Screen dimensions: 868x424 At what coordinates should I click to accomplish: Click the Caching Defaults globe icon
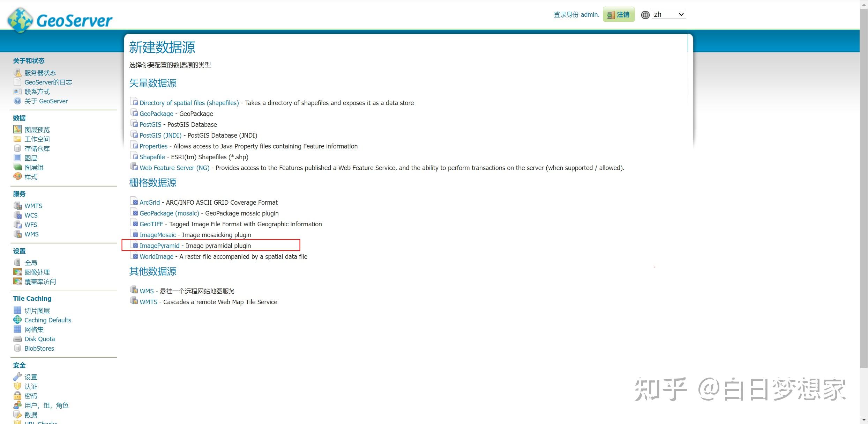[17, 320]
